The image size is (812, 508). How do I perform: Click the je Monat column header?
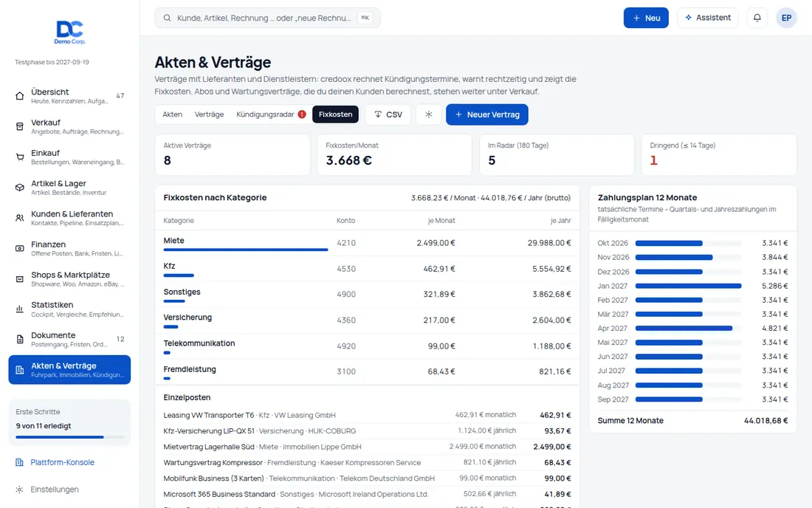[441, 221]
